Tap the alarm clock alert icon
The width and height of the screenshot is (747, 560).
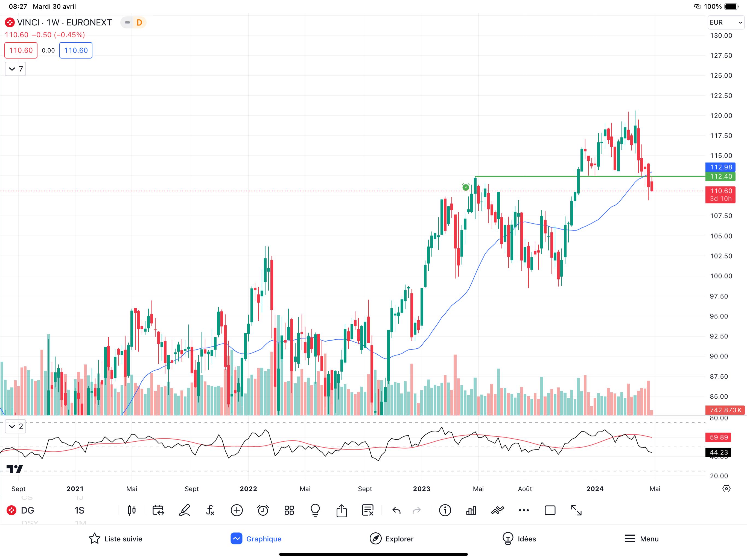[x=263, y=510]
